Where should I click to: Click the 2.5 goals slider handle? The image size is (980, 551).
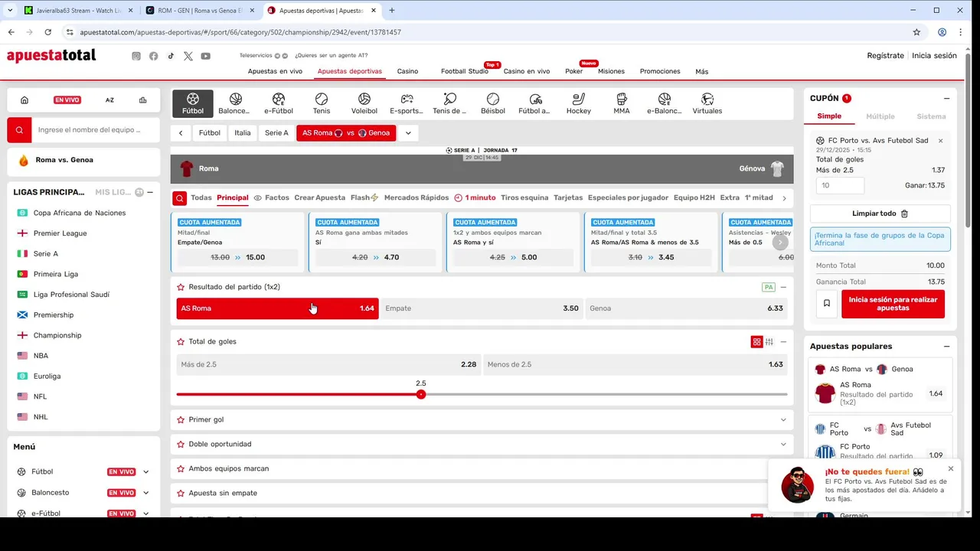click(x=421, y=394)
